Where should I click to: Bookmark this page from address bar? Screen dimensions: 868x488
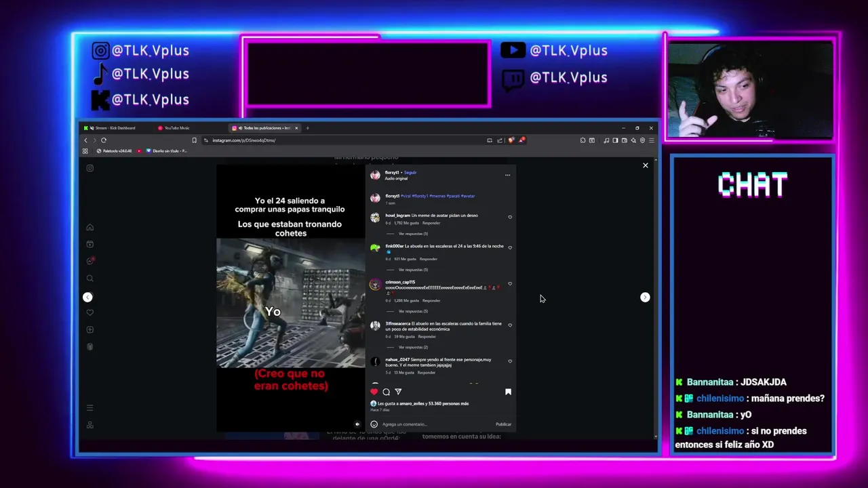[x=194, y=140]
